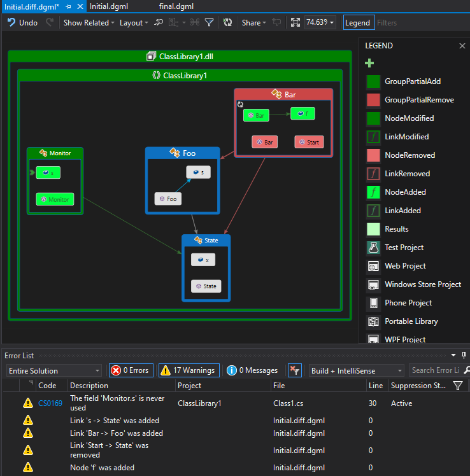Toggle the 0 Errors filter

[x=130, y=370]
